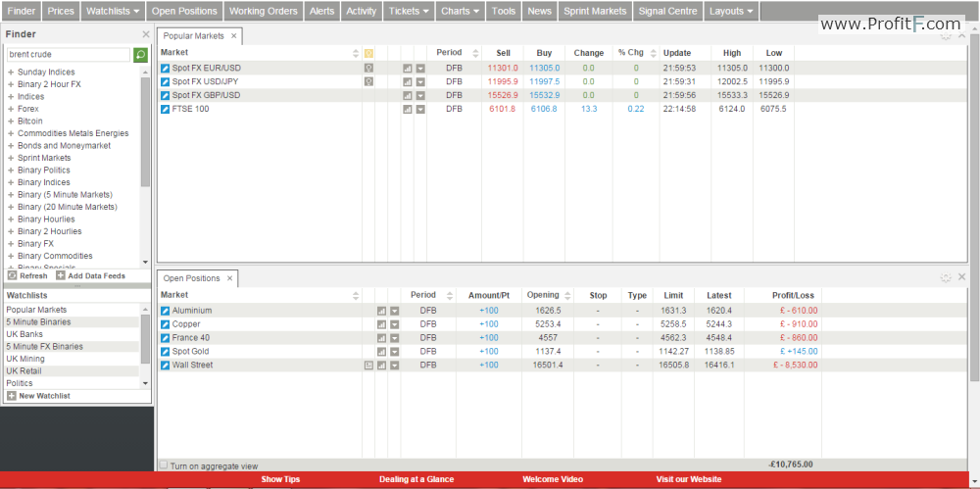980x489 pixels.
Task: Click Welcome Video link
Action: pyautogui.click(x=553, y=479)
